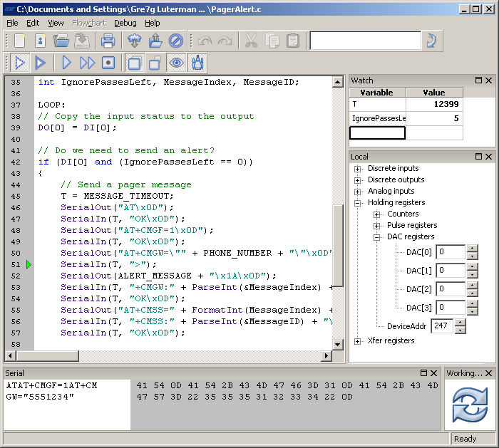The width and height of the screenshot is (499, 448).
Task: Click the cancel circle-slash toolbar icon
Action: click(176, 41)
